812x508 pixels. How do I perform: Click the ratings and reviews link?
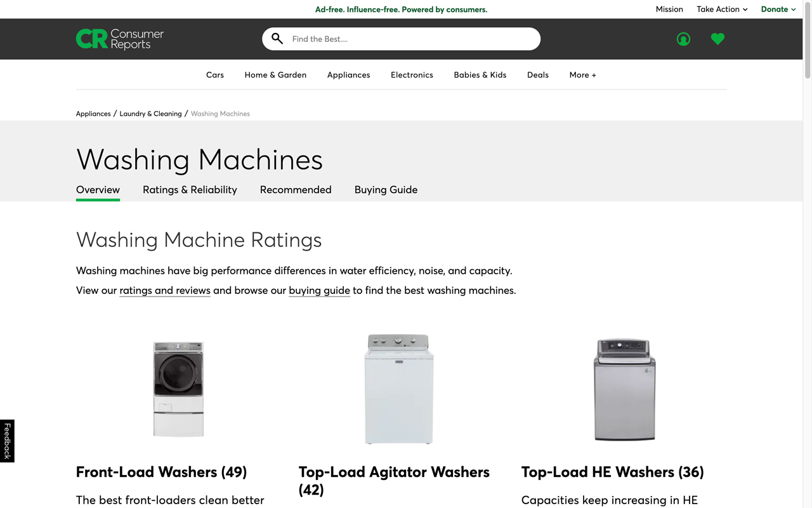point(165,291)
